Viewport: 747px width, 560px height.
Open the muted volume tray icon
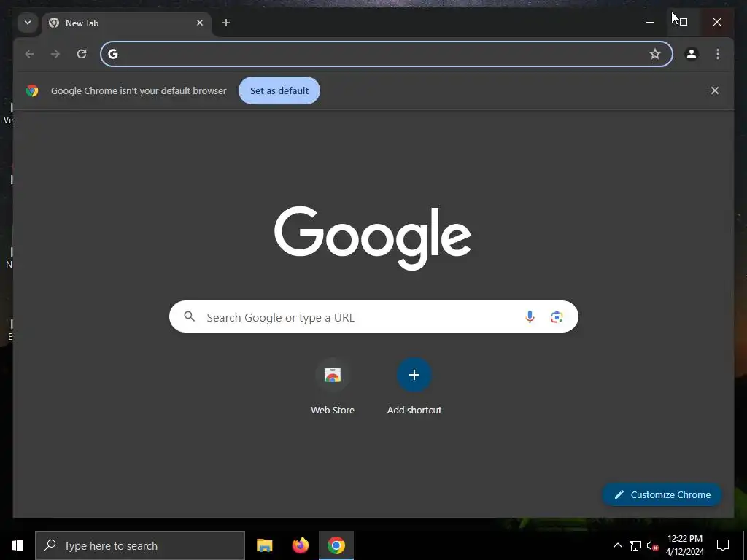tap(653, 545)
